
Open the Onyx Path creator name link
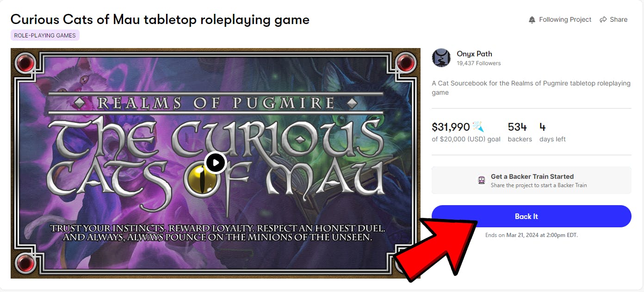(x=474, y=54)
